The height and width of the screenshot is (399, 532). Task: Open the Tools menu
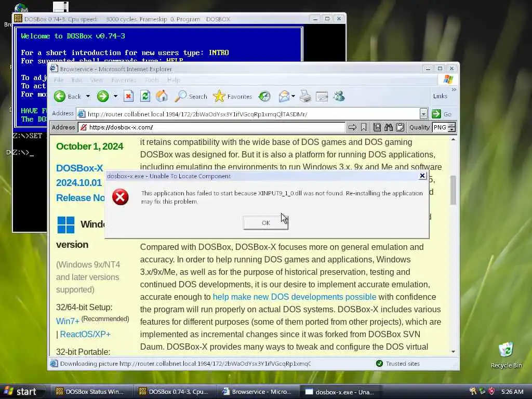click(x=152, y=80)
